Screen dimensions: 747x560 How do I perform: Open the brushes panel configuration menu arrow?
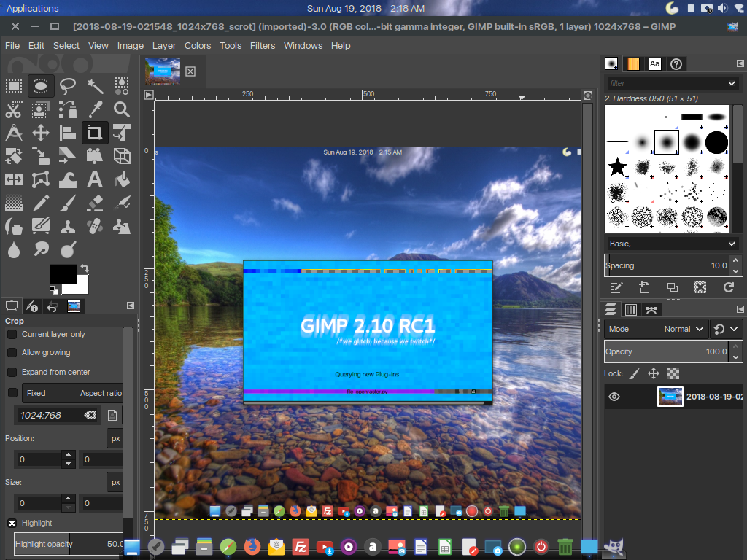click(740, 63)
